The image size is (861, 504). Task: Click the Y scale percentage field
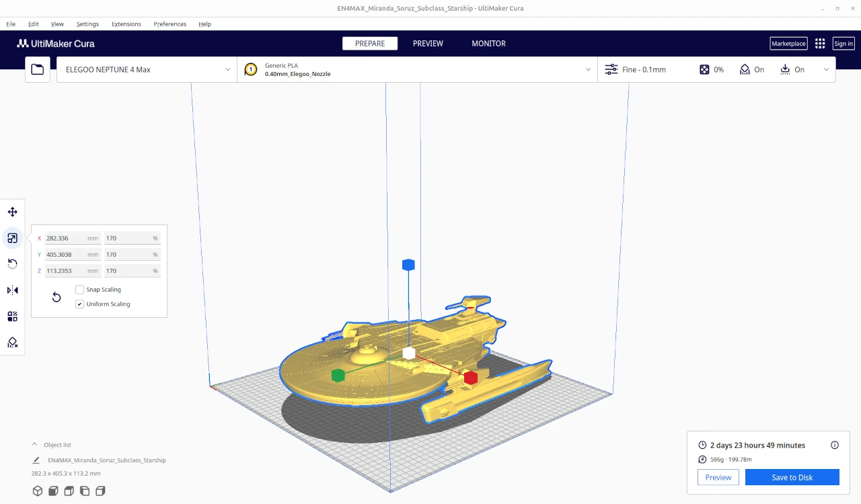133,255
